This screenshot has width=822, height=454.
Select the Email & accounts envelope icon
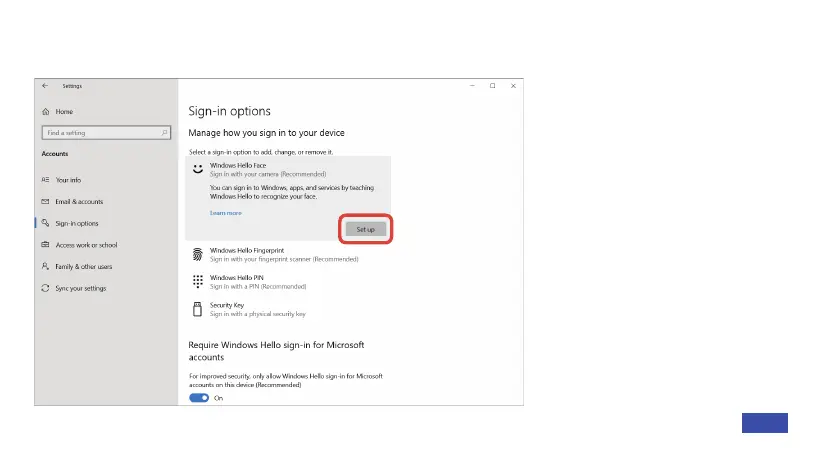pos(45,201)
